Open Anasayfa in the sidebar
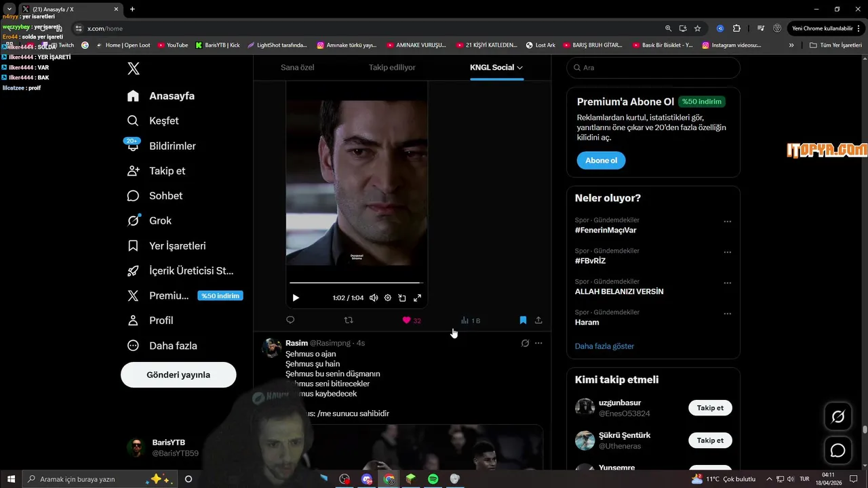Image resolution: width=868 pixels, height=488 pixels. (161, 96)
